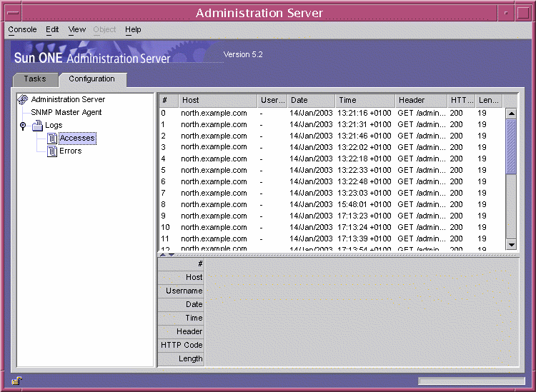Screen dimensions: 536x392
Task: Select log row with time 17:13:23 +0100
Action: [332, 216]
